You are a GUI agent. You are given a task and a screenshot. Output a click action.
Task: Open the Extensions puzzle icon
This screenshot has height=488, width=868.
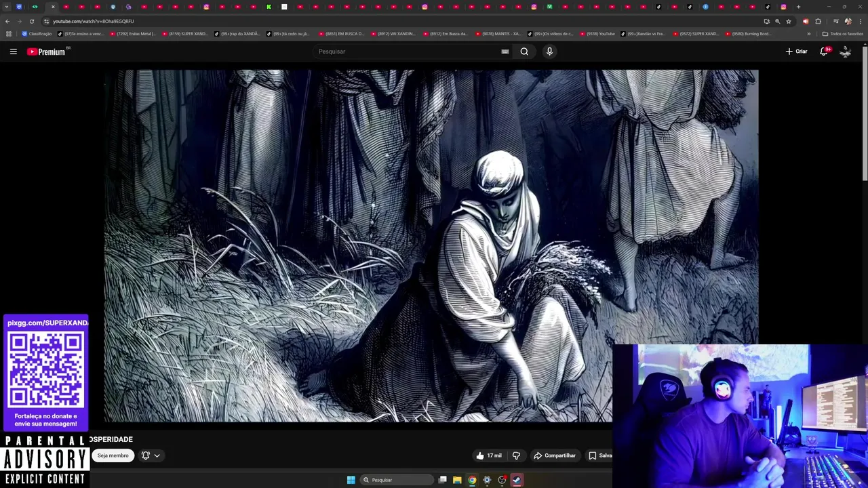[818, 21]
